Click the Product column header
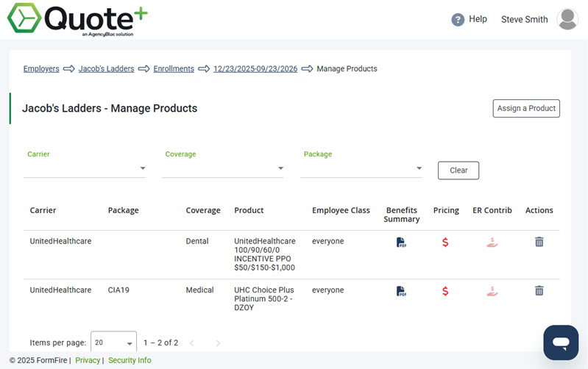This screenshot has width=588, height=369. [249, 210]
